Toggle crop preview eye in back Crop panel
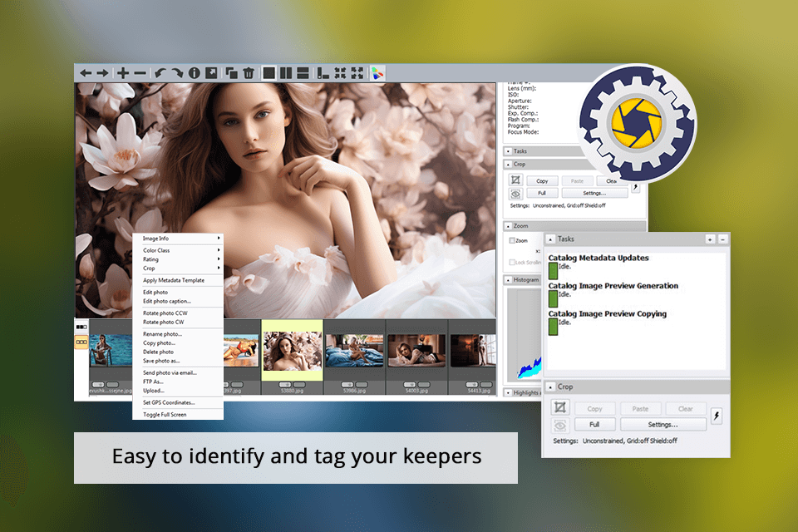The image size is (798, 532). pyautogui.click(x=515, y=194)
